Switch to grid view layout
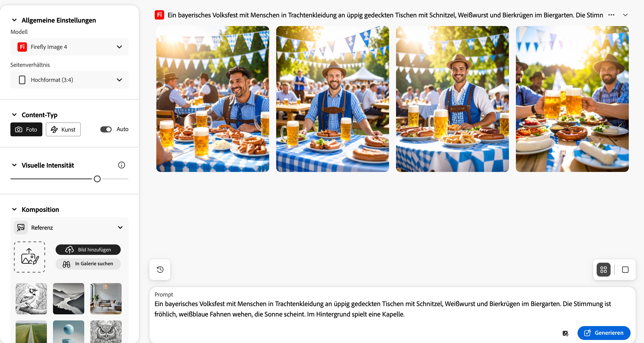This screenshot has height=343, width=644. click(x=603, y=269)
